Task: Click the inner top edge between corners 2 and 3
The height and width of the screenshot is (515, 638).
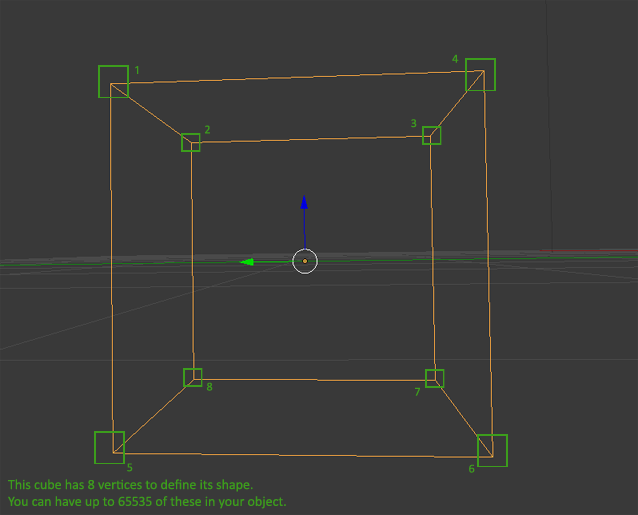Action: click(x=311, y=140)
